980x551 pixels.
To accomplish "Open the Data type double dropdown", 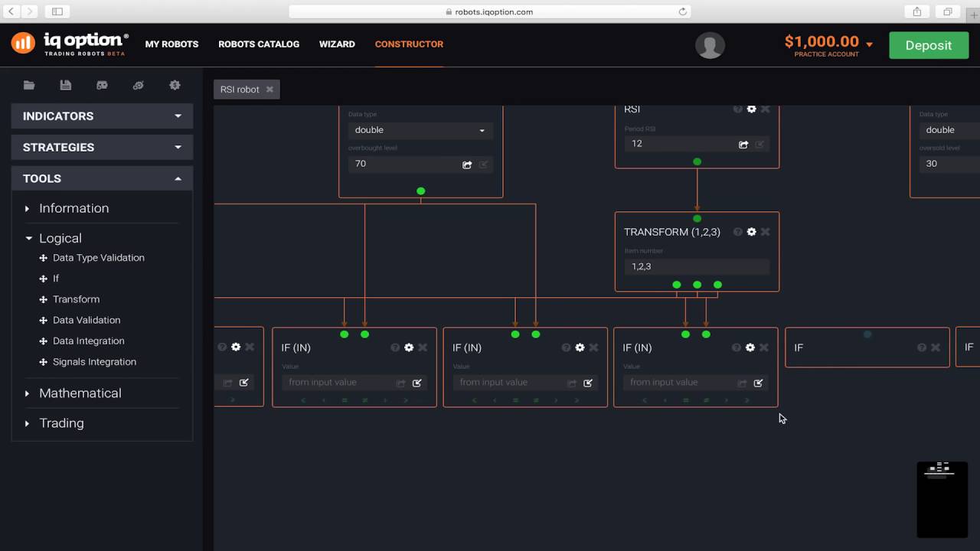I will (x=420, y=130).
